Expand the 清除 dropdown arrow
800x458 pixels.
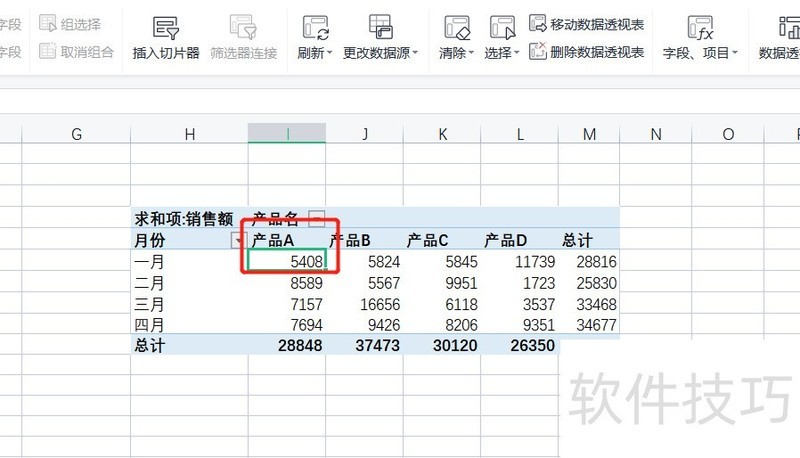[471, 53]
